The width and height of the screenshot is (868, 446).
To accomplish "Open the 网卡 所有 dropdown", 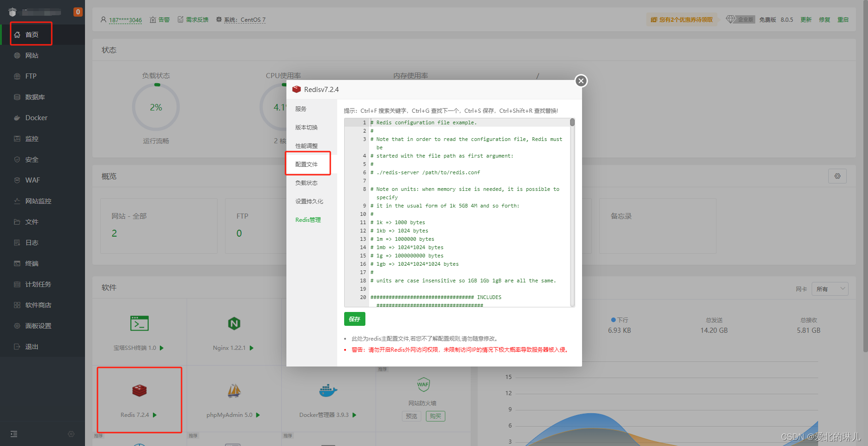I will [830, 289].
